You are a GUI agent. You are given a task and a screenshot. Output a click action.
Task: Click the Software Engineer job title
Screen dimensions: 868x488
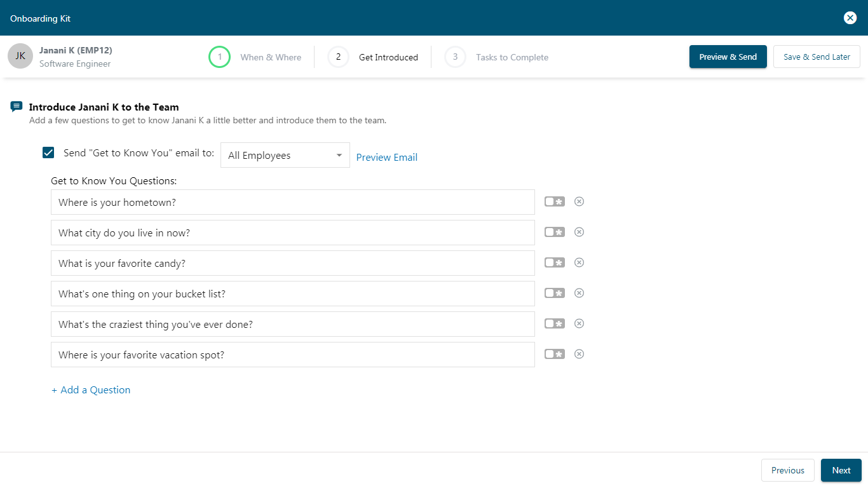pyautogui.click(x=75, y=64)
